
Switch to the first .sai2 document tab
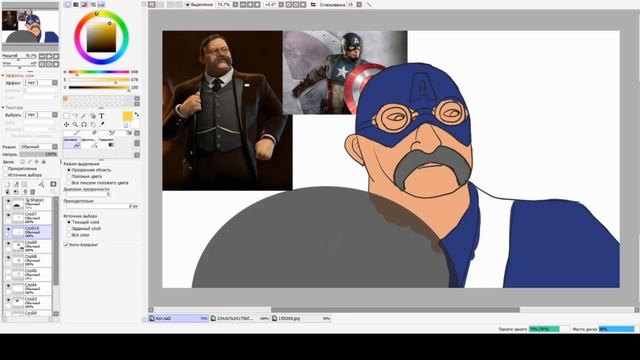point(178,318)
